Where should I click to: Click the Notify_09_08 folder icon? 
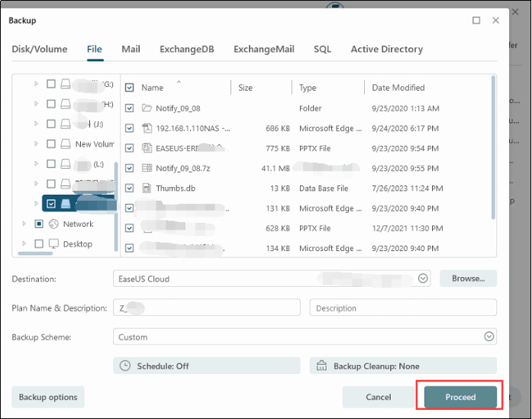(x=147, y=108)
